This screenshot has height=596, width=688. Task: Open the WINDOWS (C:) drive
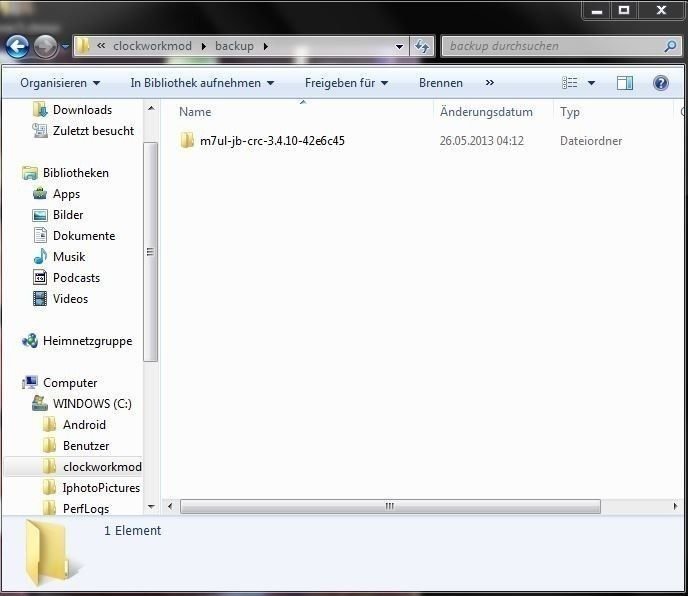click(x=92, y=404)
